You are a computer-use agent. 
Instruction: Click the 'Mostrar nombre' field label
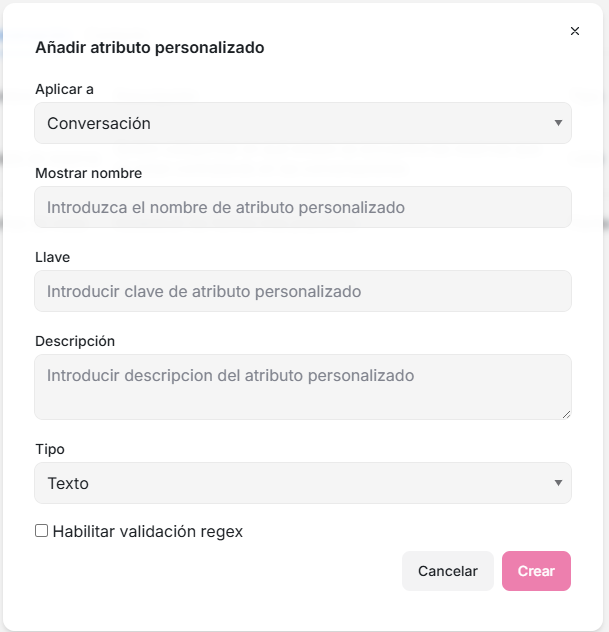click(88, 173)
